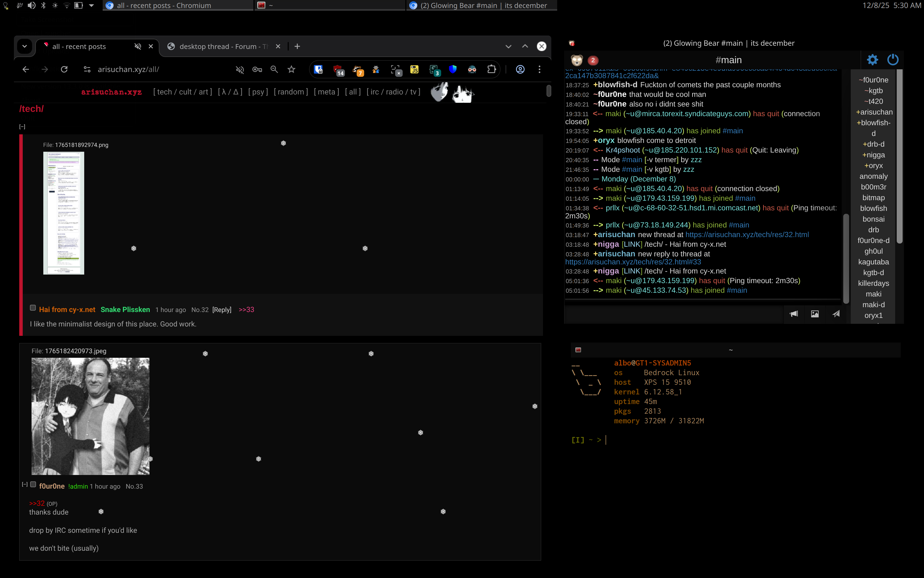Image resolution: width=924 pixels, height=578 pixels.
Task: Expand the system tray arrow
Action: (x=91, y=5)
